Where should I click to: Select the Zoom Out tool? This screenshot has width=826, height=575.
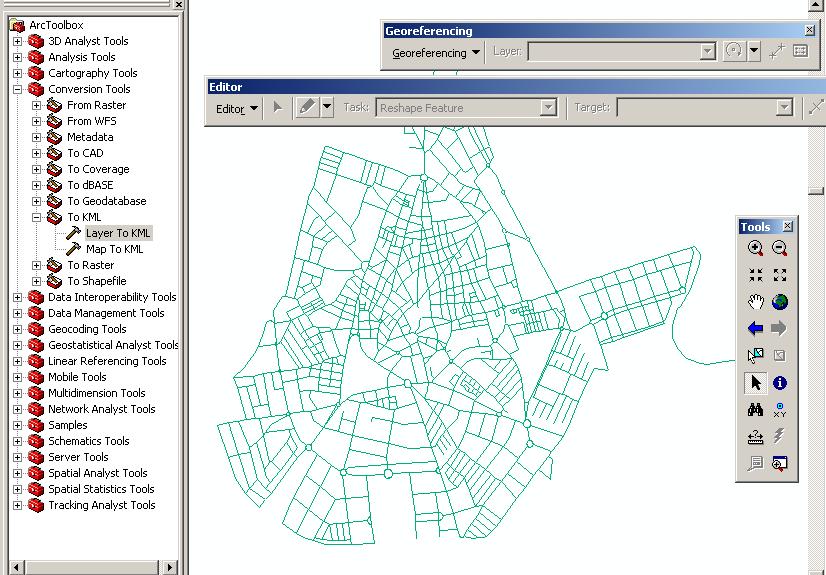click(x=780, y=248)
